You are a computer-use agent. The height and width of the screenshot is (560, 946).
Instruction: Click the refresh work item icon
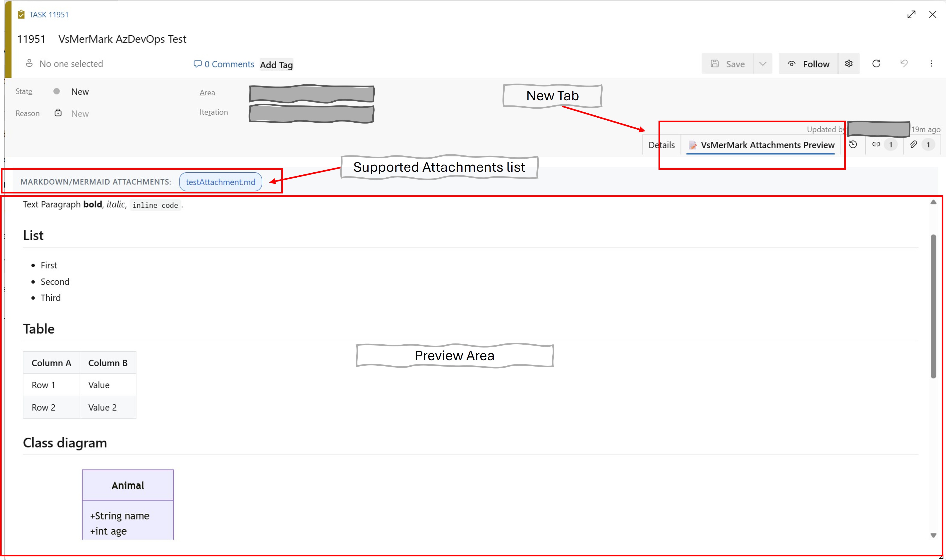876,64
